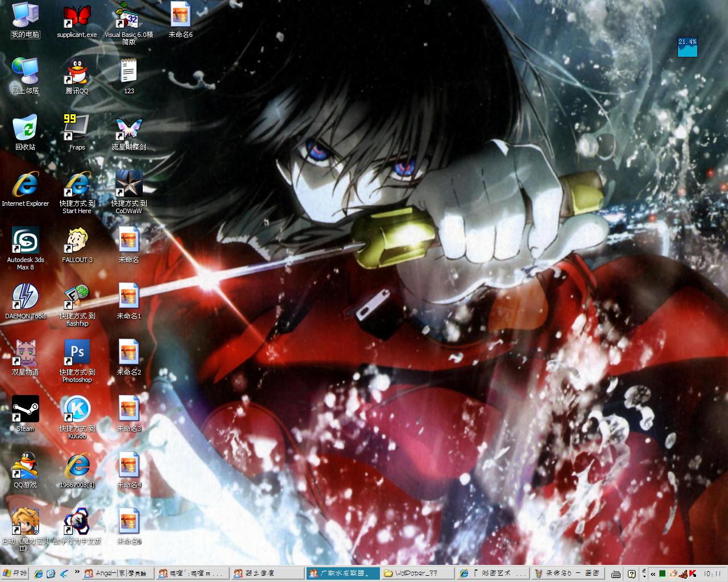Open the flashfxp shortcut
Image resolution: width=728 pixels, height=582 pixels.
(x=77, y=305)
